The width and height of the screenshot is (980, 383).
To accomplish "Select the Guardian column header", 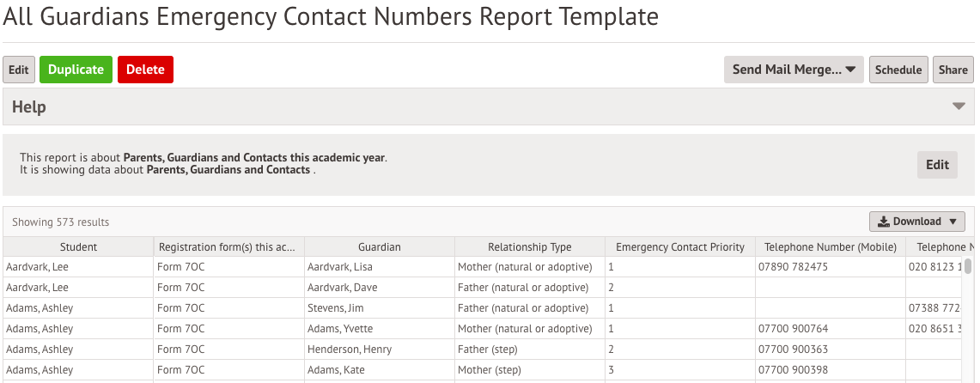I will coord(380,246).
